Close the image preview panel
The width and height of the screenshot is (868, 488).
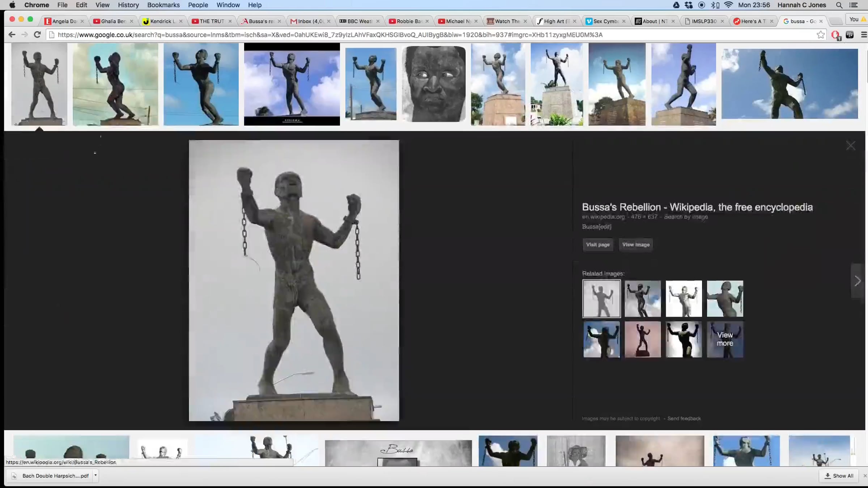point(851,146)
